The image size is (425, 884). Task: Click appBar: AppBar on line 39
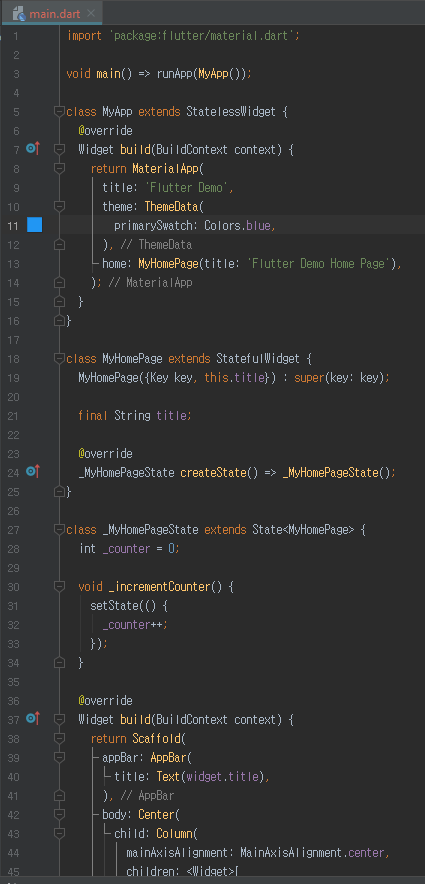click(144, 757)
